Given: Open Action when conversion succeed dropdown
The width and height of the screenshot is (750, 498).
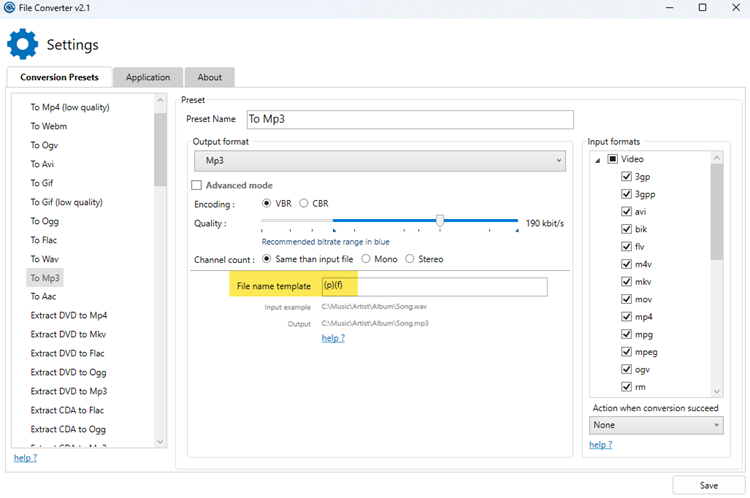Looking at the screenshot, I should pos(655,425).
